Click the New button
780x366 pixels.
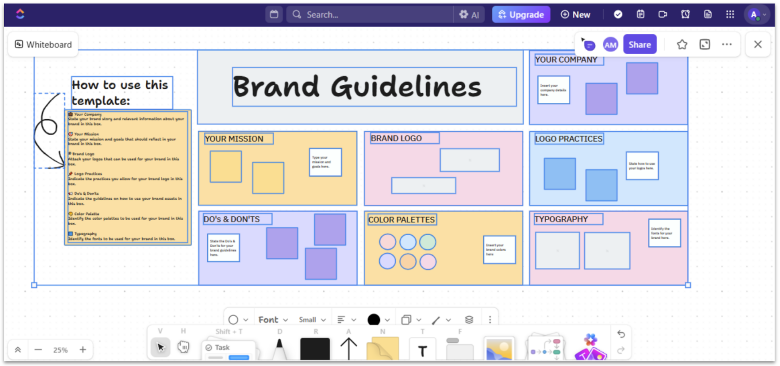tap(575, 14)
